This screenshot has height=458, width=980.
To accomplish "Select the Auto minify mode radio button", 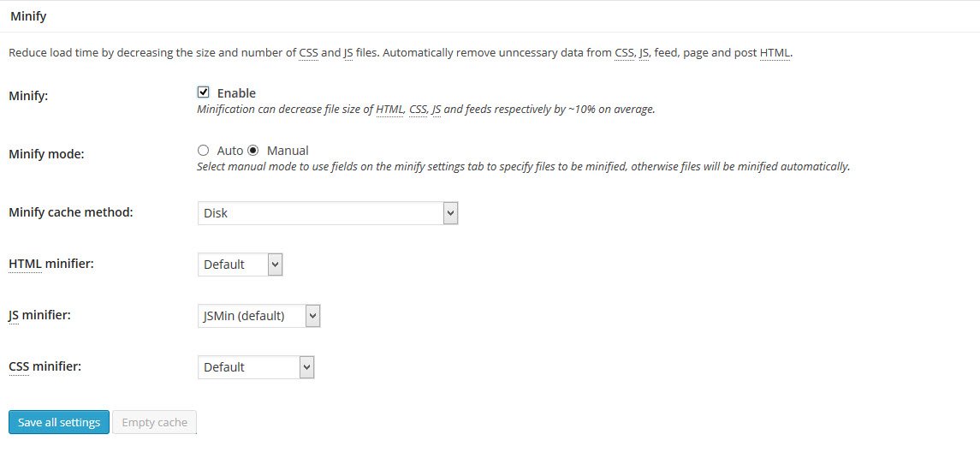I will pyautogui.click(x=204, y=151).
